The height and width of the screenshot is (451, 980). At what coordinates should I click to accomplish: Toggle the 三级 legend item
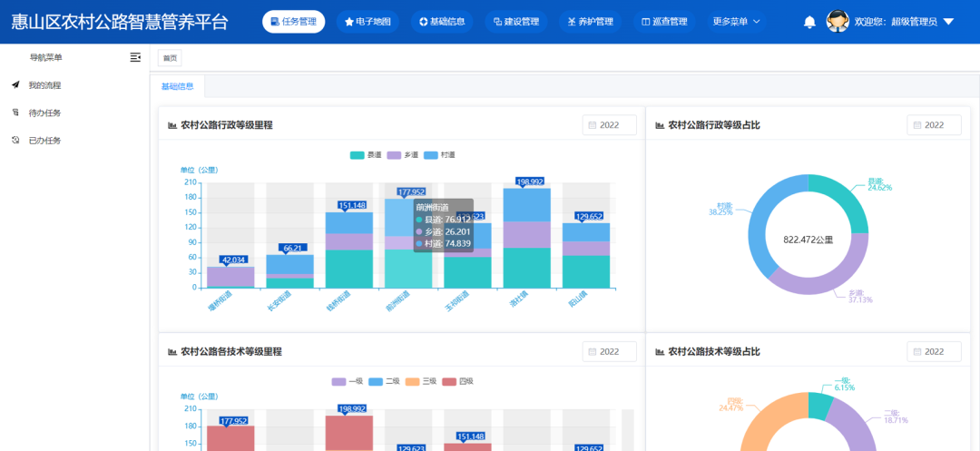[x=421, y=381]
